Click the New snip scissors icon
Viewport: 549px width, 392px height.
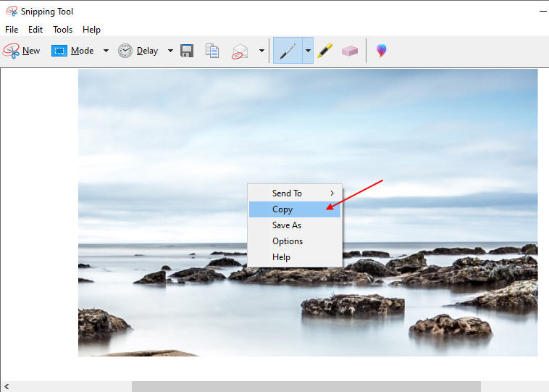tap(11, 51)
